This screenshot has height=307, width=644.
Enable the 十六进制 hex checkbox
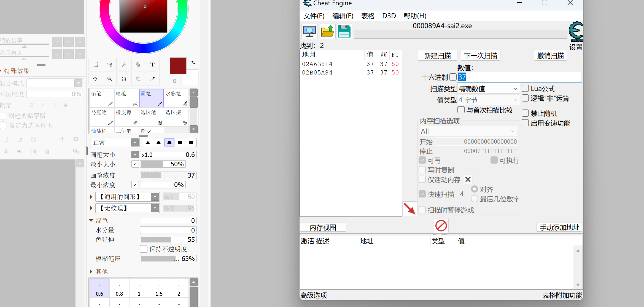tap(453, 77)
